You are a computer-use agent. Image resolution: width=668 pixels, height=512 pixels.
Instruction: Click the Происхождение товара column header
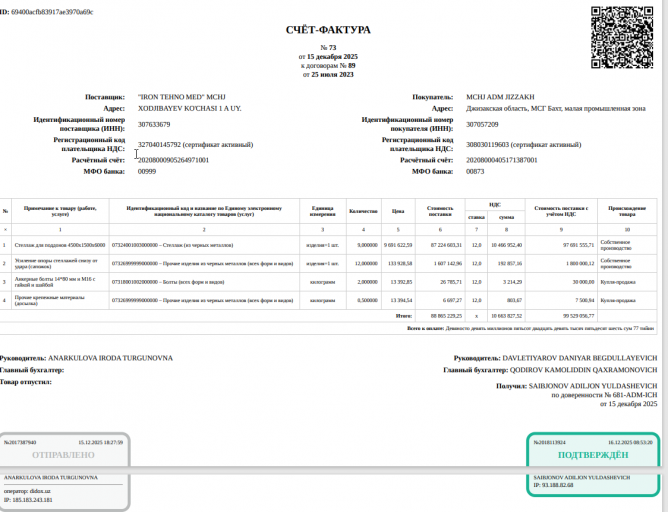click(627, 211)
